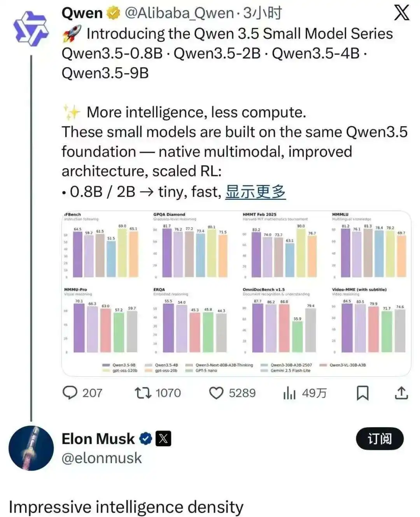
Task: Click the blue verified badge beside Elon Musk
Action: [145, 438]
